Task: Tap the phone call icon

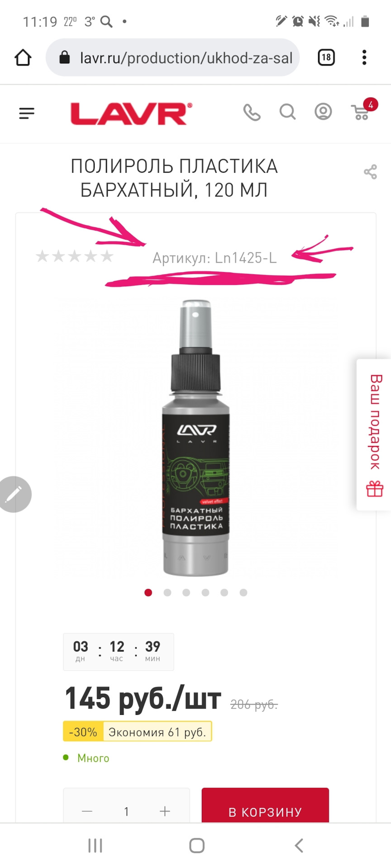Action: point(252,112)
